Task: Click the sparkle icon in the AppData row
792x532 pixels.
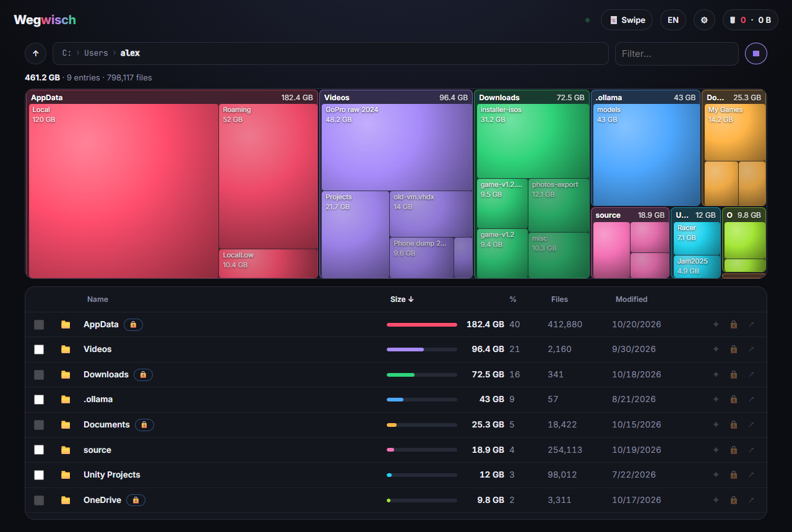Action: click(x=716, y=324)
